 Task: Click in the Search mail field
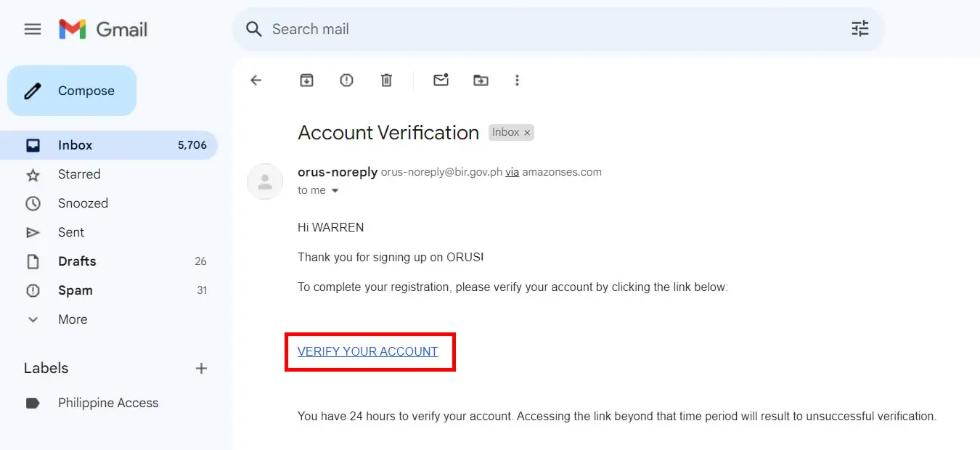pyautogui.click(x=552, y=29)
